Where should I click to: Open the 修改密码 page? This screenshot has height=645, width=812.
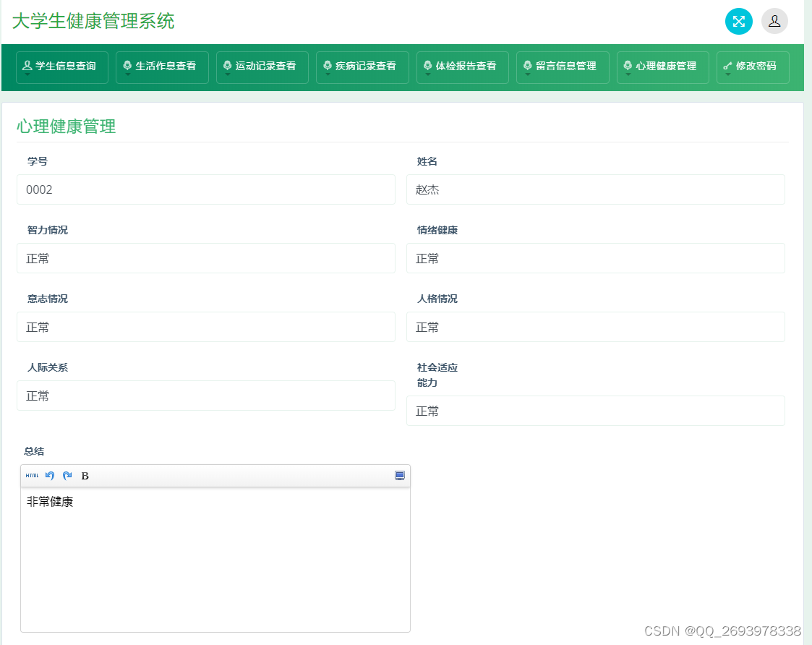point(753,67)
